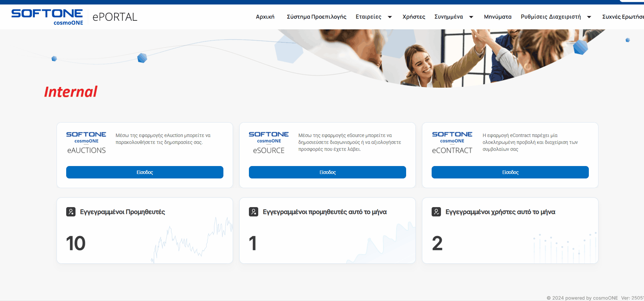Expand the Ρυθμίσεις Διαχειριστή dropdown arrow
This screenshot has height=301, width=644.
point(589,17)
